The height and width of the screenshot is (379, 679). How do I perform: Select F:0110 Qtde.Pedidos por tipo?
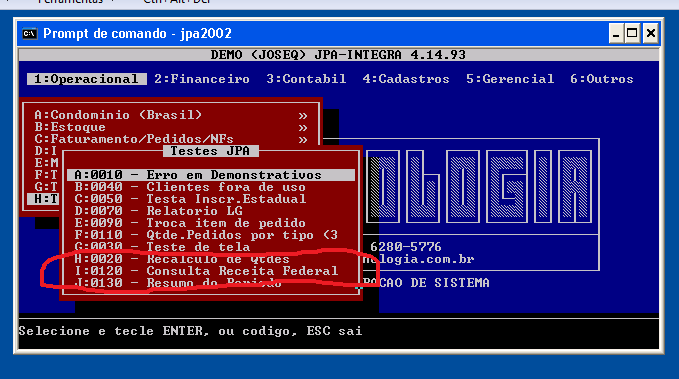click(x=206, y=235)
